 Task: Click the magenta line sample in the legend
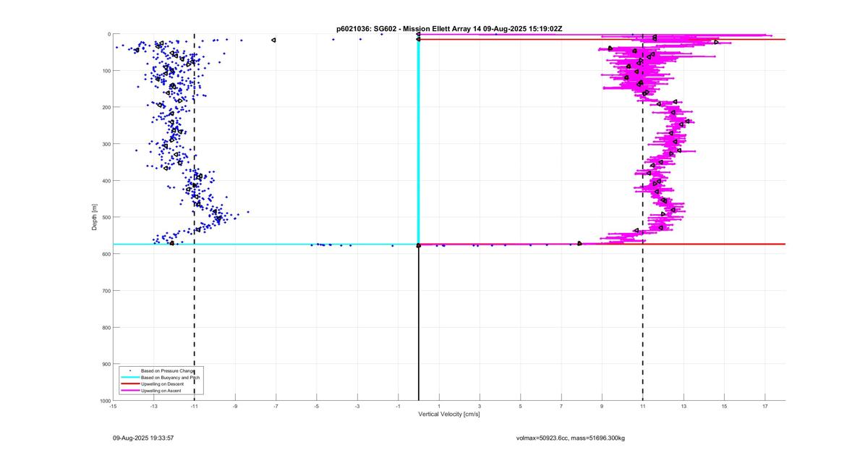tap(129, 391)
